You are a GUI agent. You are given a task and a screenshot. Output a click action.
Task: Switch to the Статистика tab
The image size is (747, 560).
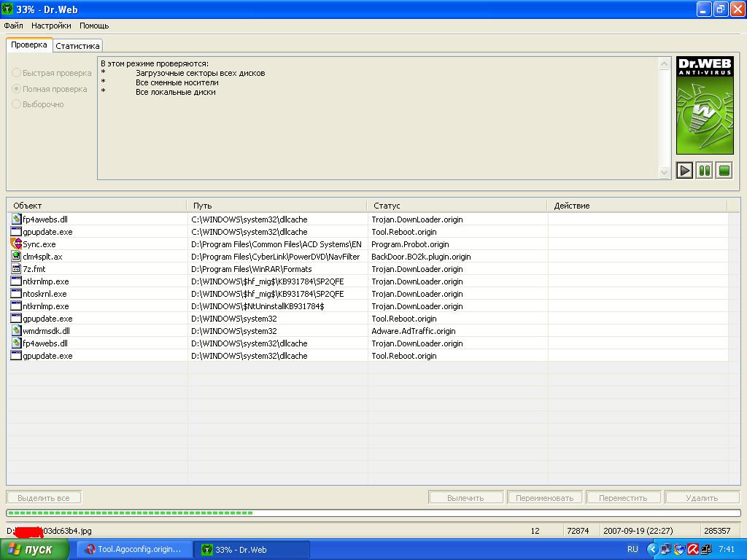click(77, 46)
